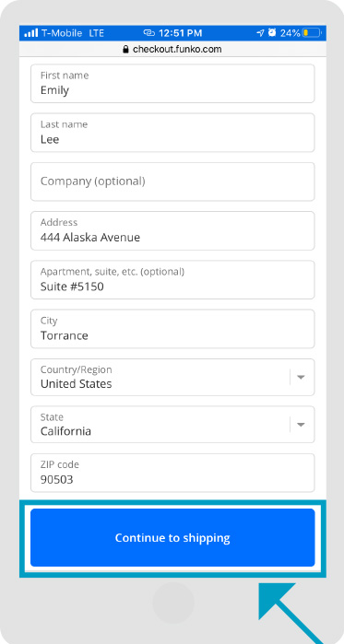
Task: Tap the padlock icon in address bar
Action: (x=125, y=49)
